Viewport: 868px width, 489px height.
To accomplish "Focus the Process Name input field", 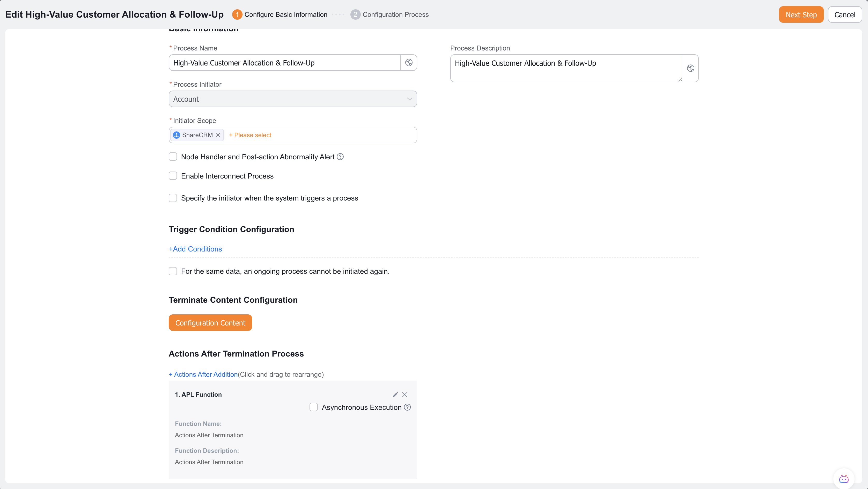I will (284, 63).
